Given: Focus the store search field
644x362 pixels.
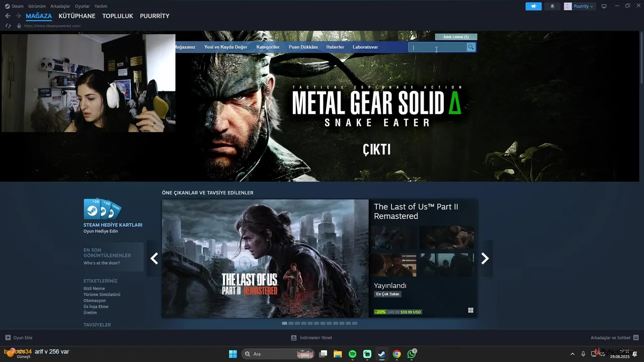Looking at the screenshot, I should click(437, 47).
